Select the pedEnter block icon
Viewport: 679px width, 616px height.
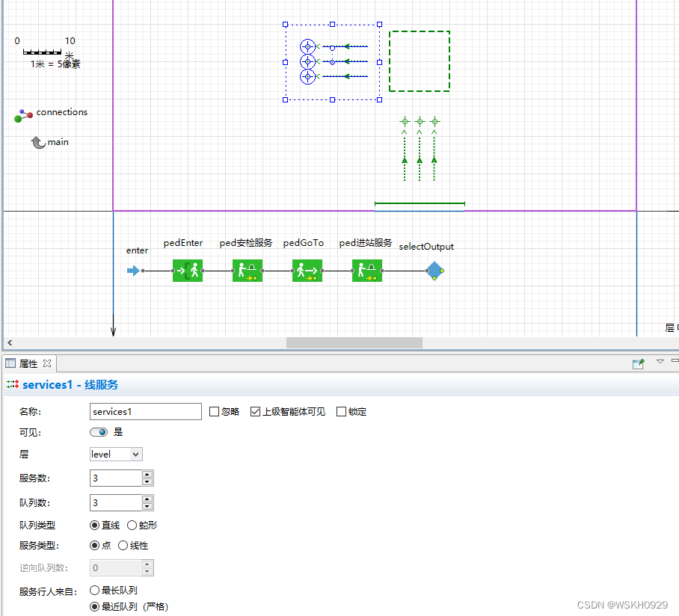point(188,271)
